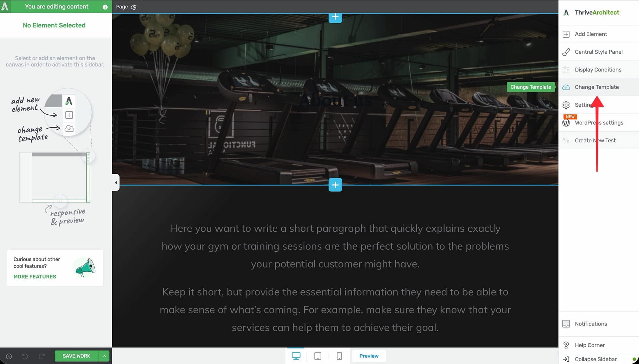
Task: Collapse the left panel with arrow handle
Action: coord(116,183)
